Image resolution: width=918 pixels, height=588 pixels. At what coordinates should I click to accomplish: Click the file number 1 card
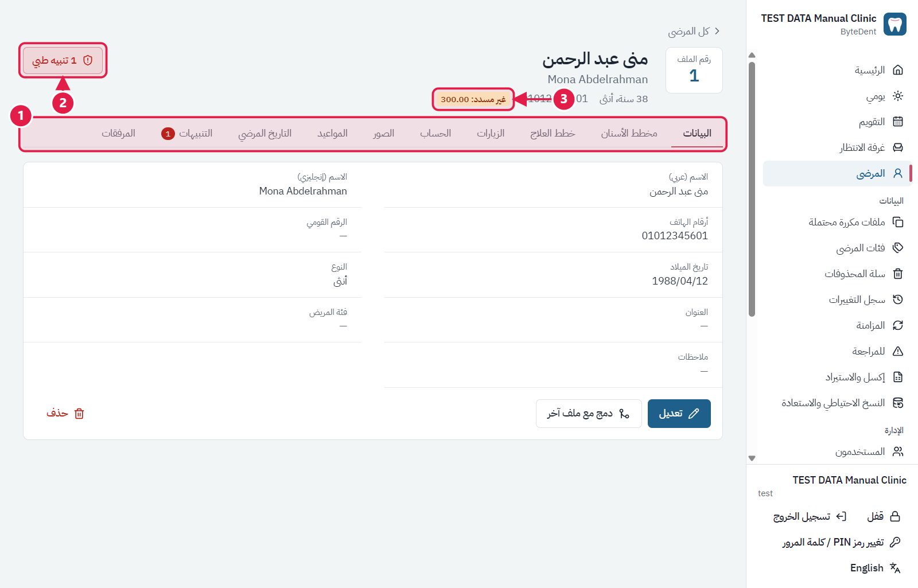tap(694, 70)
